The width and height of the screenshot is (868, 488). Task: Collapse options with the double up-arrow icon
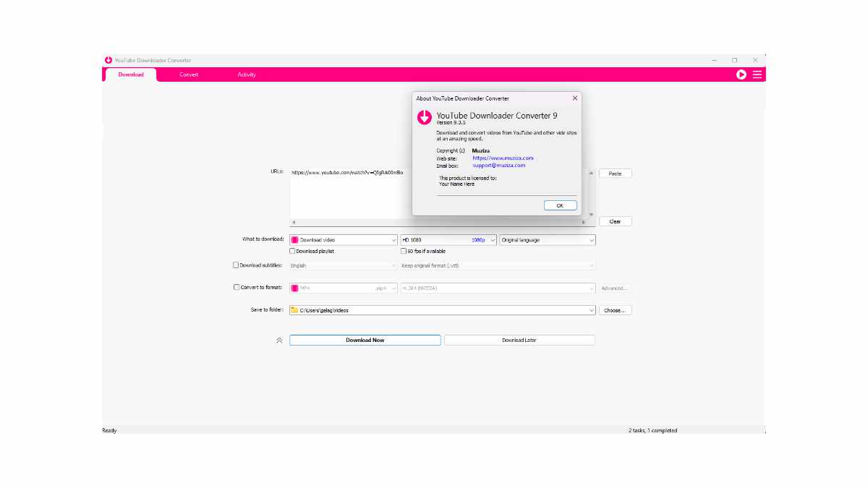(279, 340)
